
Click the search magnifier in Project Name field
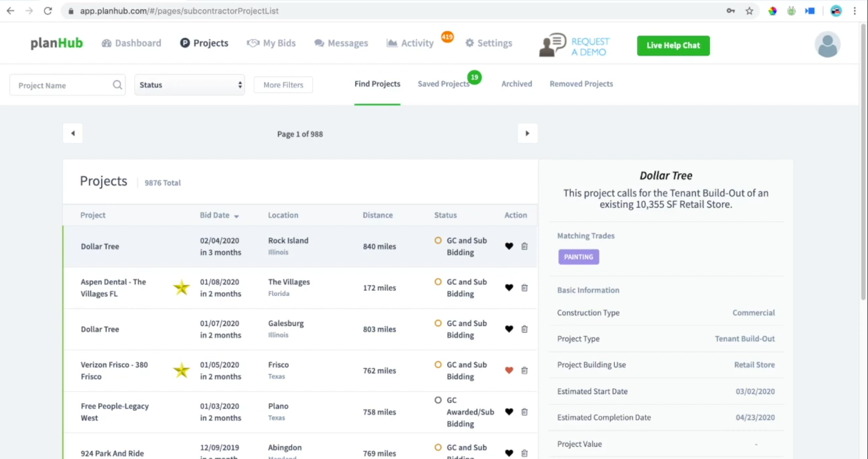pyautogui.click(x=117, y=85)
